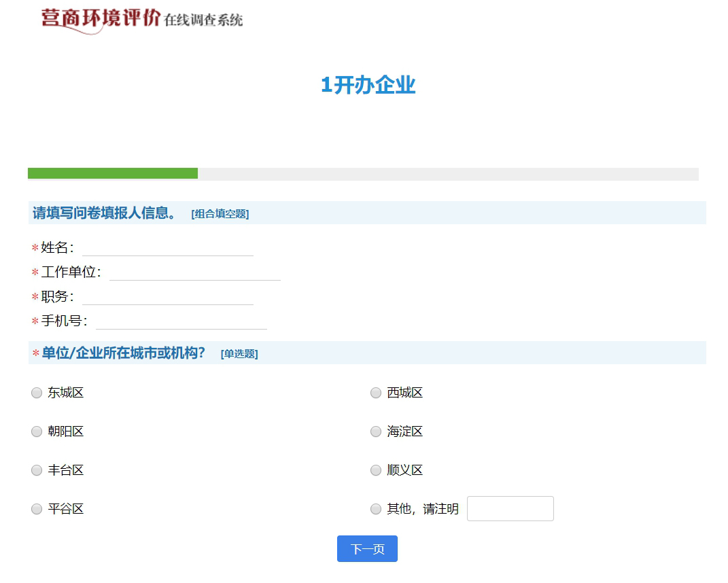
Task: Pick the 丰台区 radio option
Action: [37, 470]
